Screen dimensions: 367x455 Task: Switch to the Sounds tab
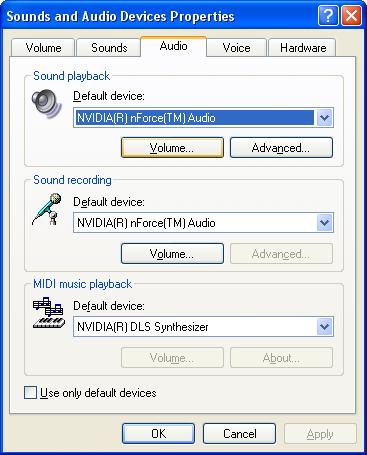[109, 48]
